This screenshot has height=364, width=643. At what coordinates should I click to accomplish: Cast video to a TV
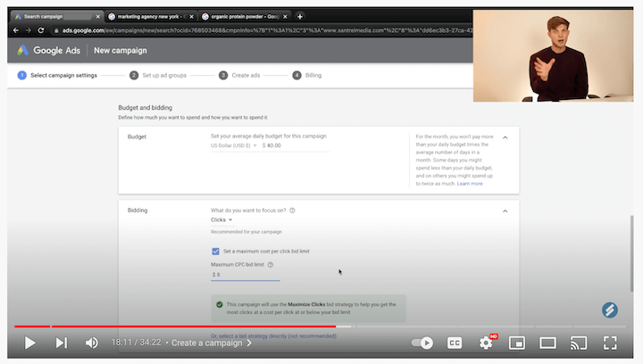click(x=578, y=343)
